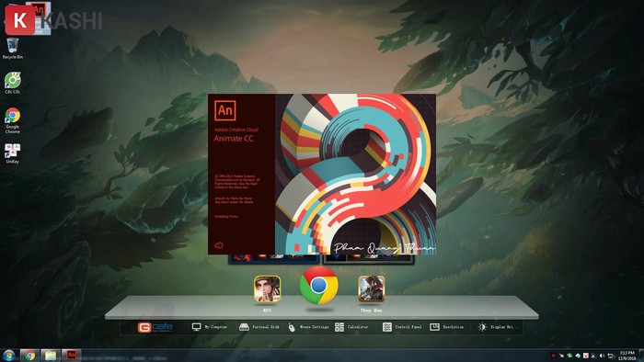The width and height of the screenshot is (644, 362).
Task: Open Control Panel from the Gcafe bar
Action: pyautogui.click(x=402, y=327)
